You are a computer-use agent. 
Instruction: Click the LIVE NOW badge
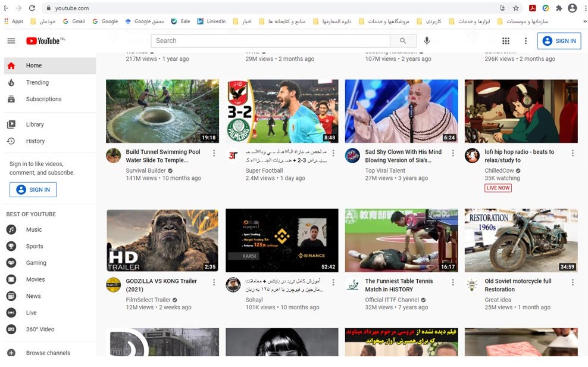coord(498,188)
